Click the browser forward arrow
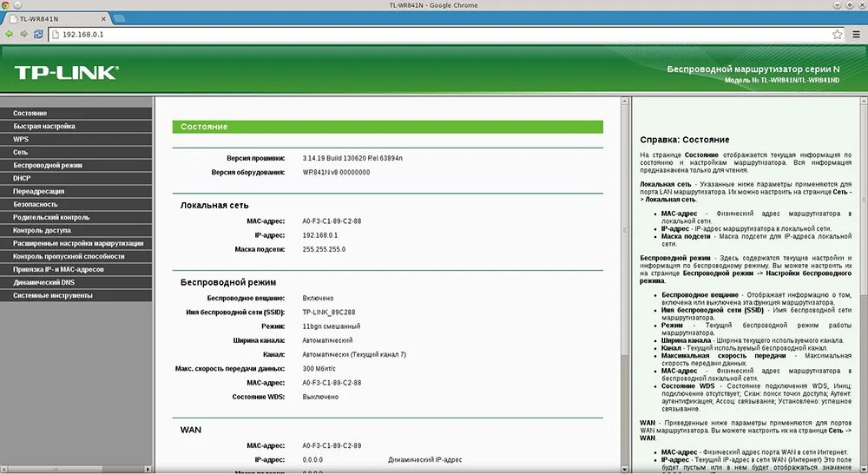 coord(23,35)
